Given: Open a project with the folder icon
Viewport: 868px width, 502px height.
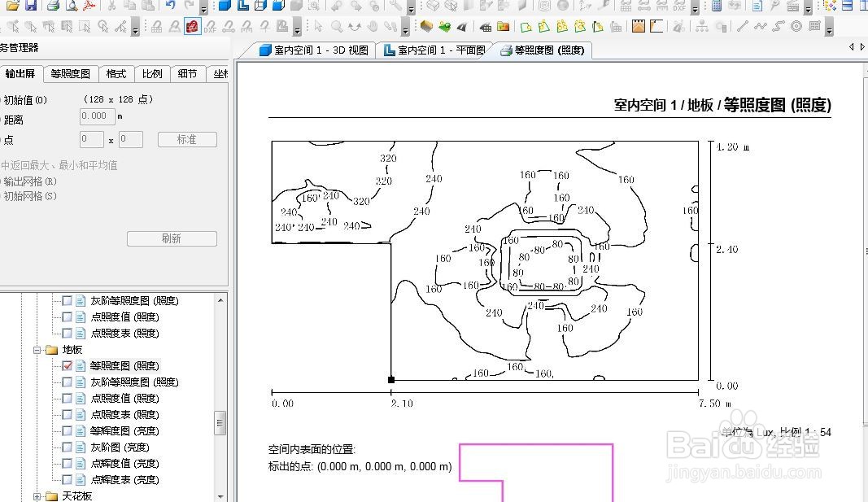Looking at the screenshot, I should click(x=12, y=6).
